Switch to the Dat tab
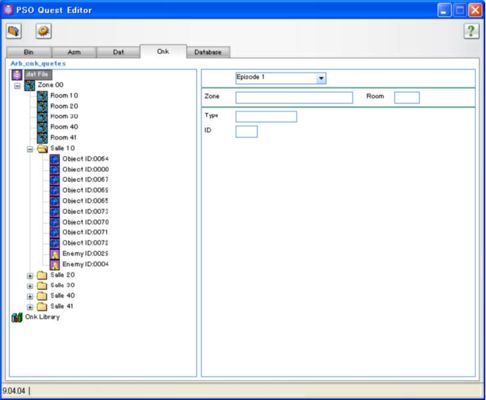 [x=118, y=52]
